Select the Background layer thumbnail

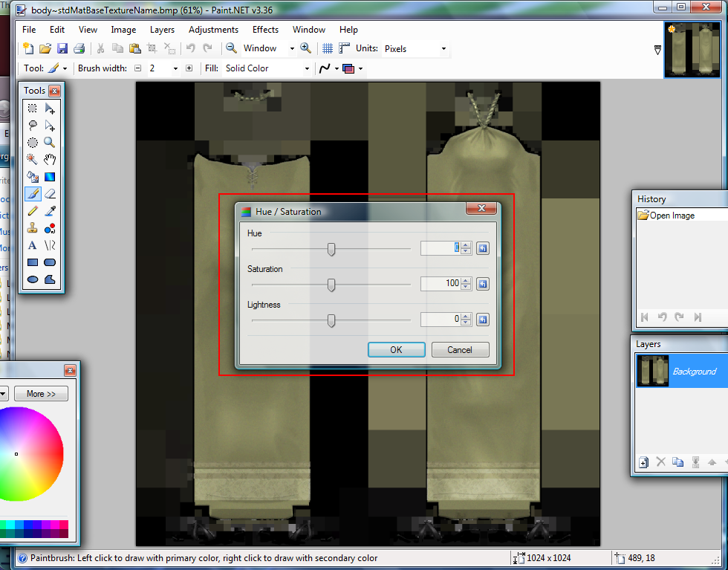pos(652,371)
